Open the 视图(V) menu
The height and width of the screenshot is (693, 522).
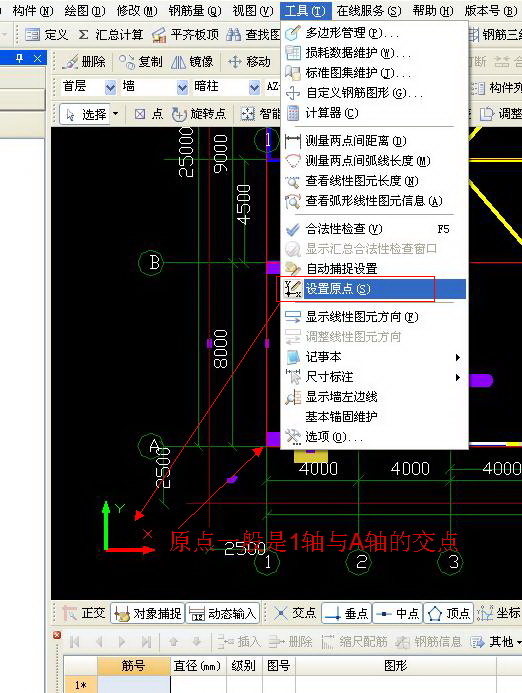pos(253,10)
